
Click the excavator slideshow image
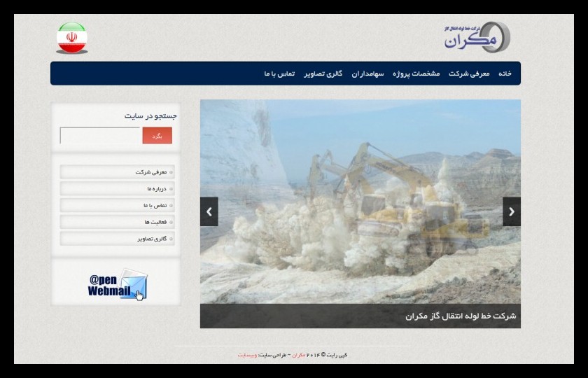tap(360, 203)
